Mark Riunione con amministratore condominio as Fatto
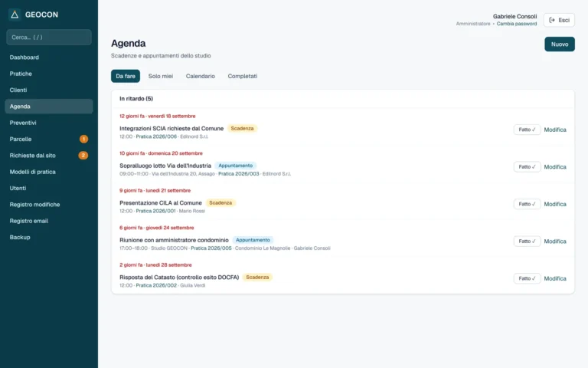Screen dimensions: 588x368 click(527, 241)
